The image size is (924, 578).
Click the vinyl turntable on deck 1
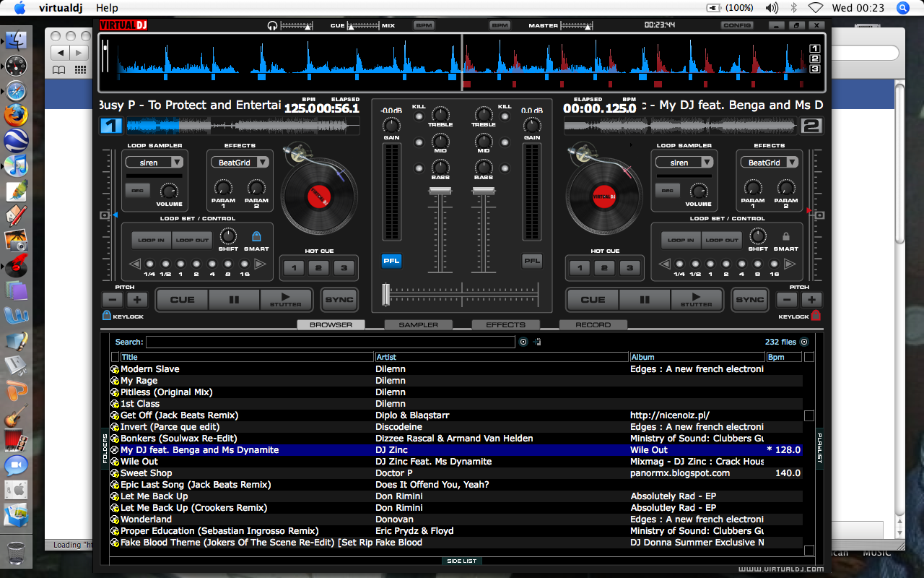(x=318, y=196)
